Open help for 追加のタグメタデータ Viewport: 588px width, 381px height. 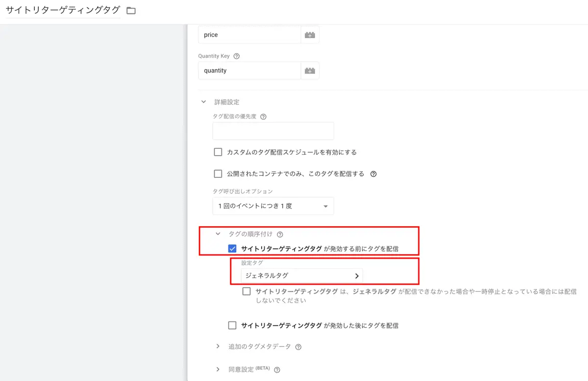(299, 346)
